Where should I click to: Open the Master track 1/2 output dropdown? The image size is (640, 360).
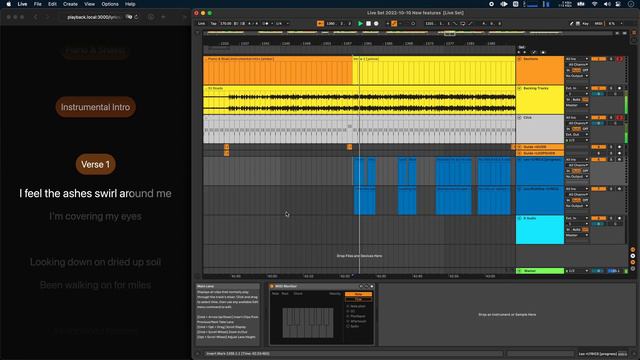tap(577, 271)
